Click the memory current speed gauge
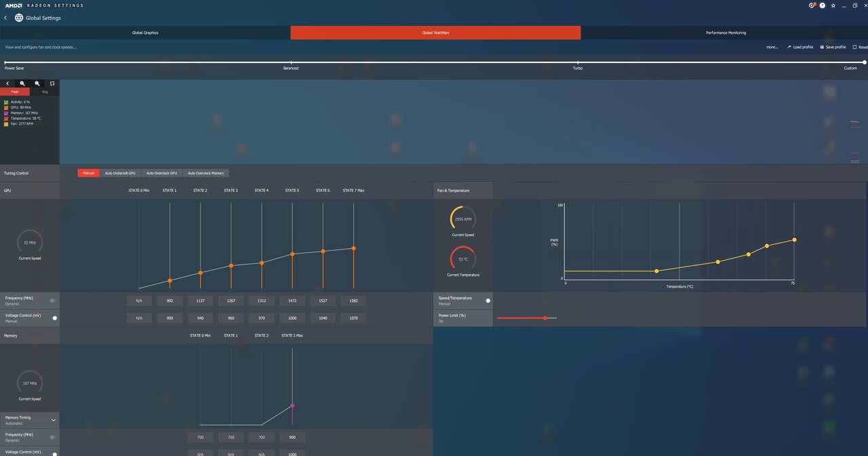 [30, 383]
